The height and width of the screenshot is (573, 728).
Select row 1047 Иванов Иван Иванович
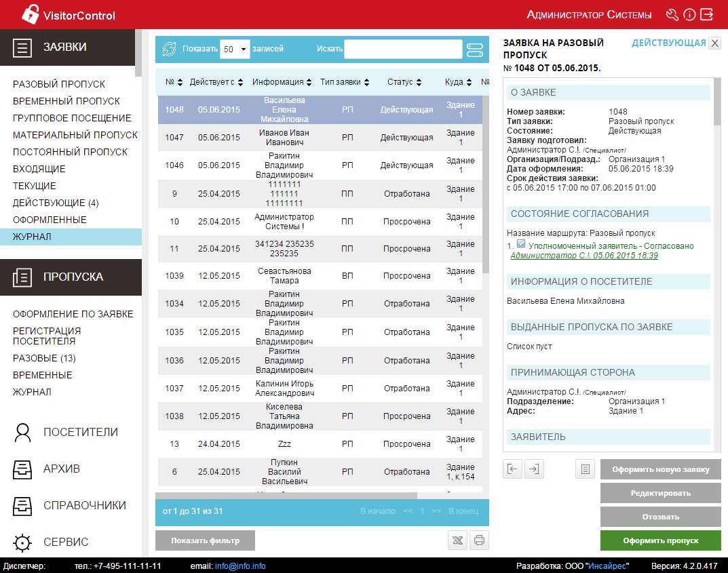click(x=320, y=138)
